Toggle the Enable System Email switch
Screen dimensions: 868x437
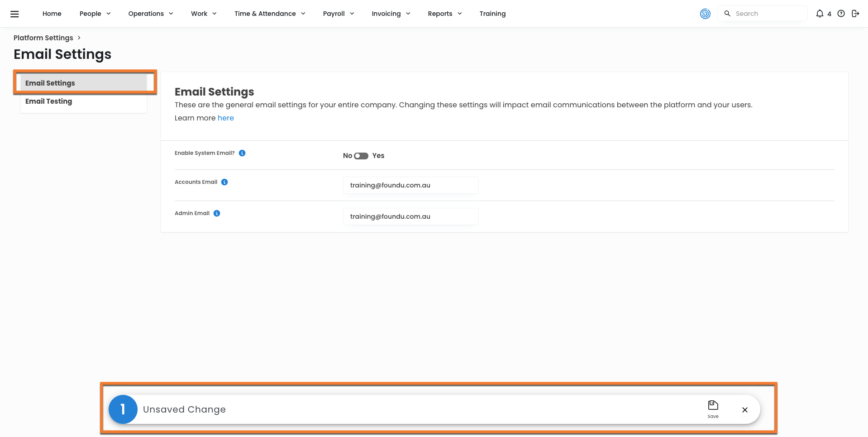click(x=361, y=156)
